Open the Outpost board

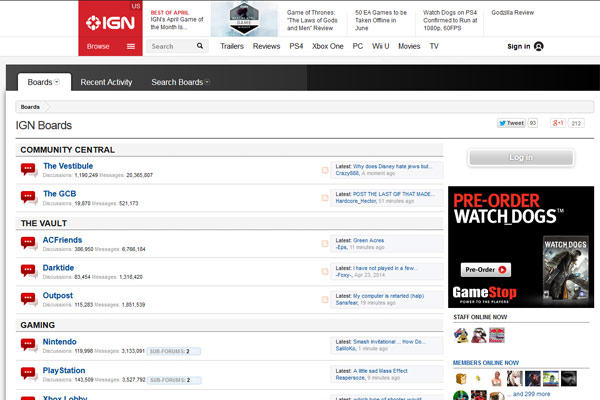[x=58, y=296]
